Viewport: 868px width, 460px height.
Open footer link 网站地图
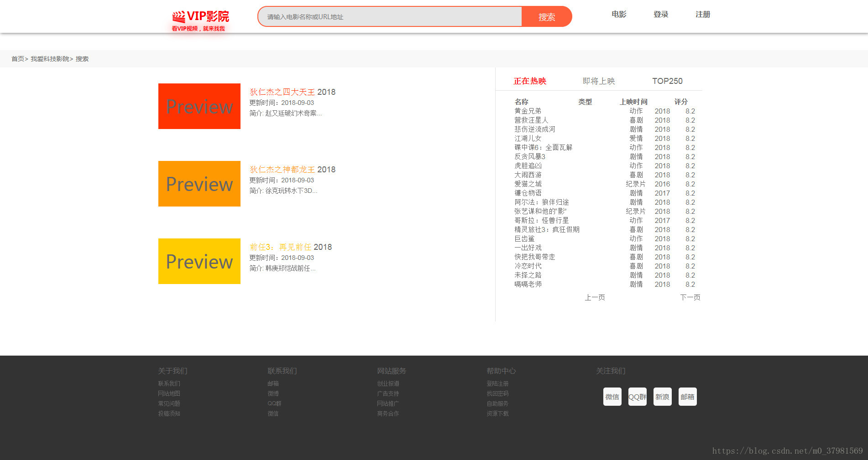click(x=169, y=393)
